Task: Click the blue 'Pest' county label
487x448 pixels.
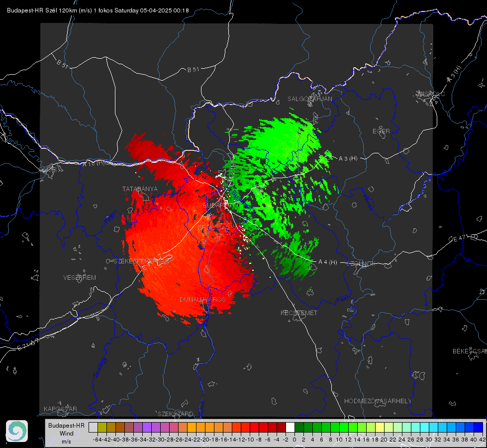Action: pos(342,299)
